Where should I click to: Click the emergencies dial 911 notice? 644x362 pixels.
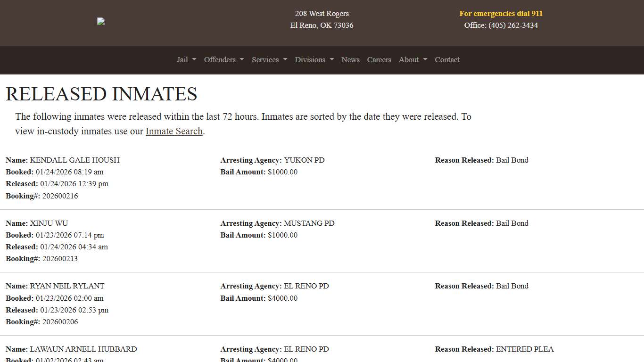[501, 14]
